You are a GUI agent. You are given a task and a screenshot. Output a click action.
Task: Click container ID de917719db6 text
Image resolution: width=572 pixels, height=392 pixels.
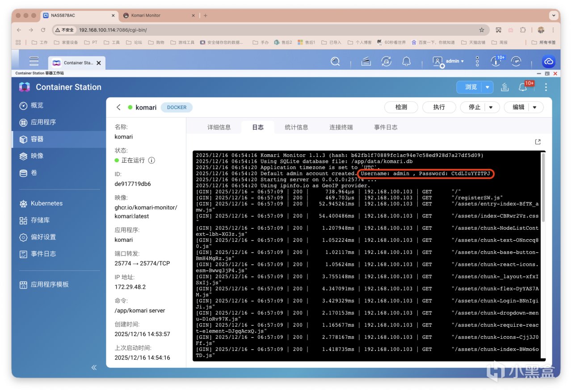tap(133, 184)
